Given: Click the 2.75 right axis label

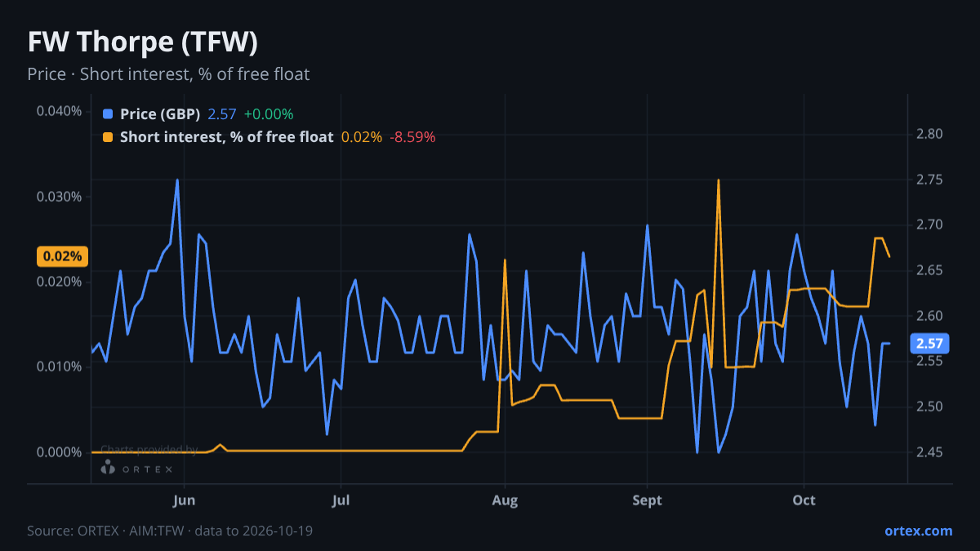Looking at the screenshot, I should click(x=930, y=180).
